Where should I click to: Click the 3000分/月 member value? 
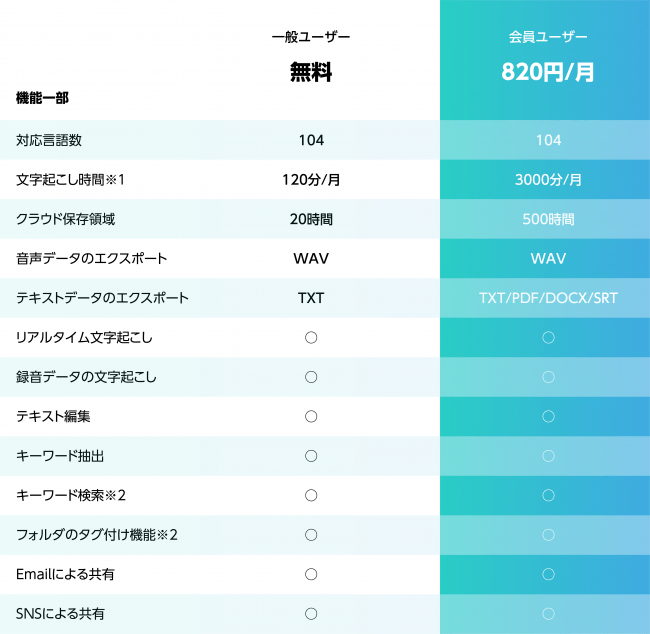point(548,180)
